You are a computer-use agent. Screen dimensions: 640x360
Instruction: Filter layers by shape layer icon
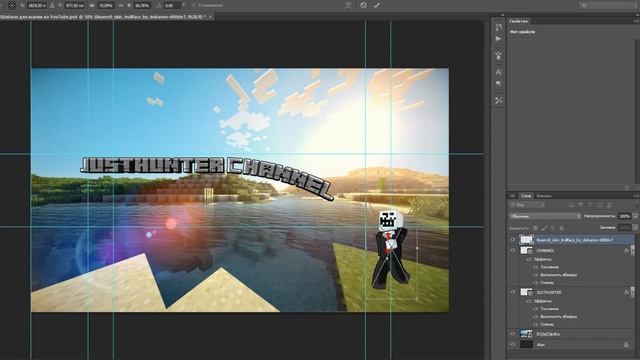[x=600, y=205]
